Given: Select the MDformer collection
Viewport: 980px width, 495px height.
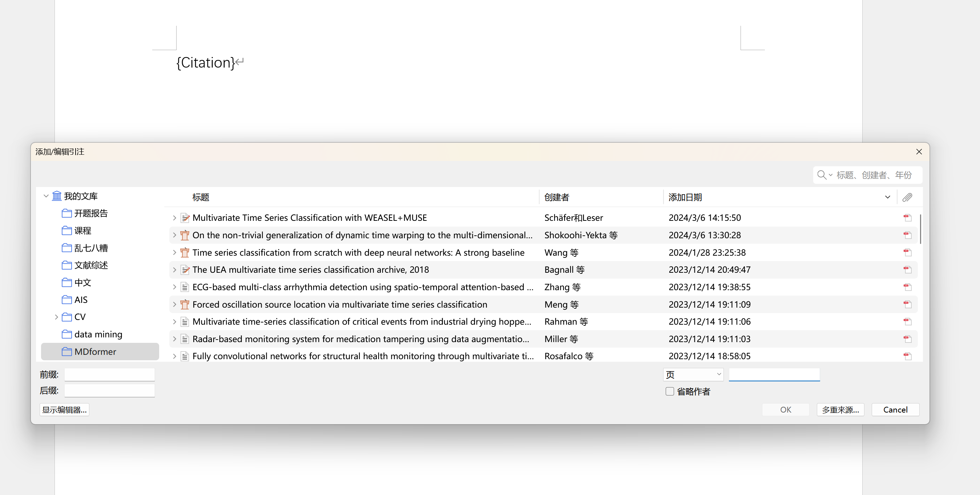Looking at the screenshot, I should [x=95, y=352].
